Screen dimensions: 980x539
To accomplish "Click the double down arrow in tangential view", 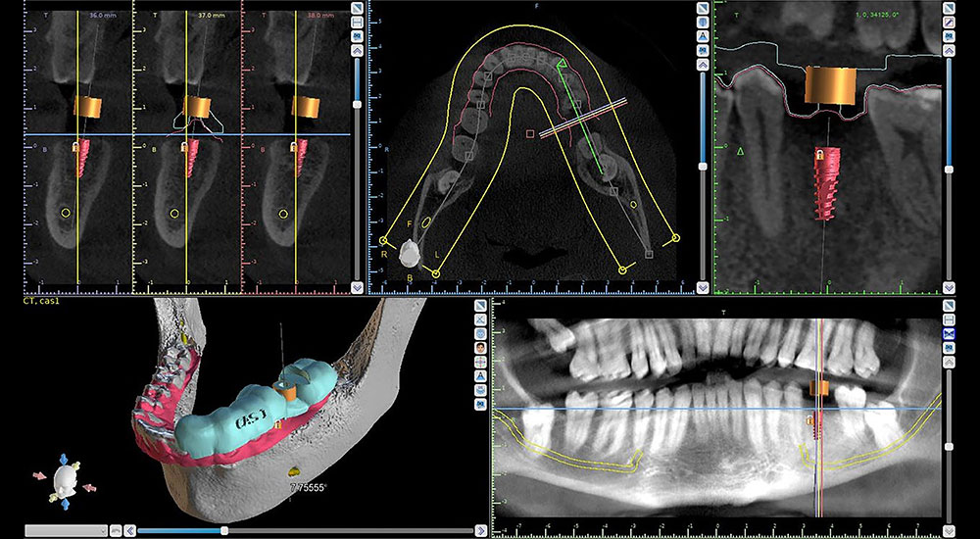I will (x=949, y=288).
